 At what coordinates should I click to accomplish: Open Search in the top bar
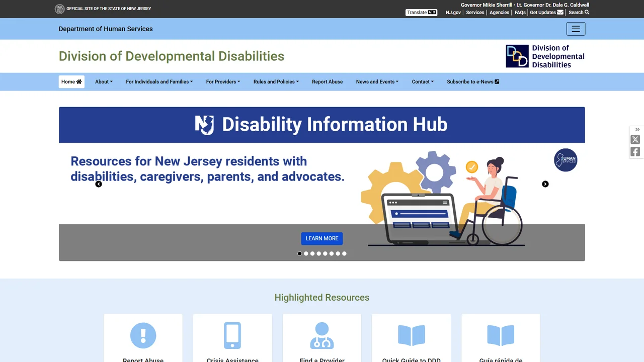(x=579, y=13)
